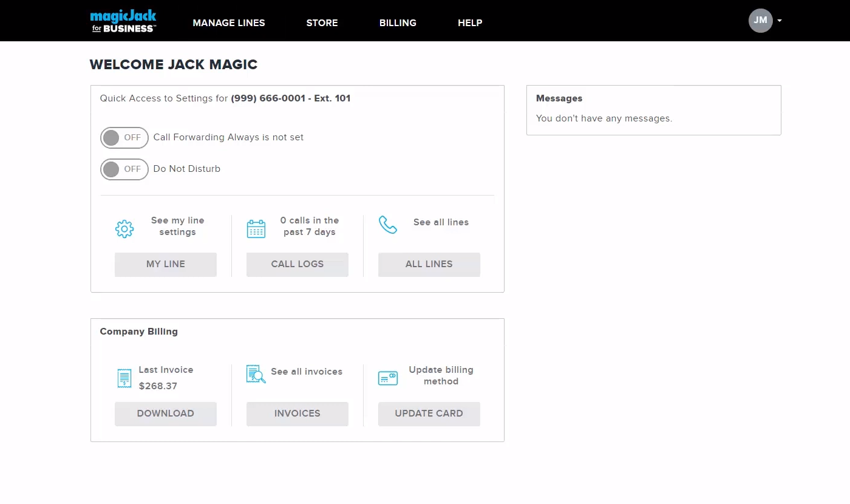Click the MY LINE button
This screenshot has height=504, width=850.
coord(165,264)
